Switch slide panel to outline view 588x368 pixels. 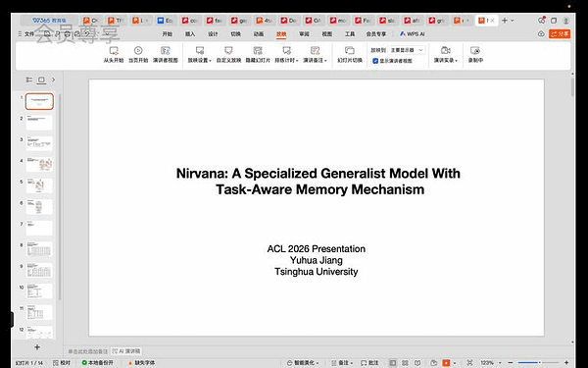(28, 79)
